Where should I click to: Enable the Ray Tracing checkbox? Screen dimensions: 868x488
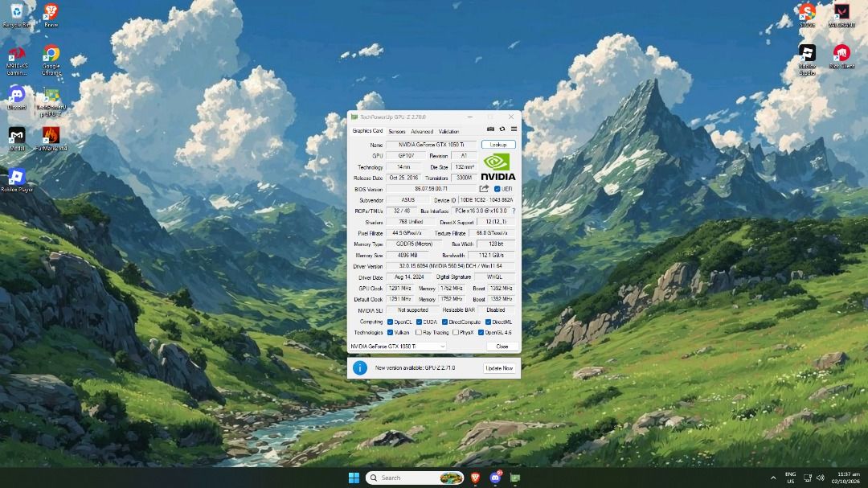point(419,332)
